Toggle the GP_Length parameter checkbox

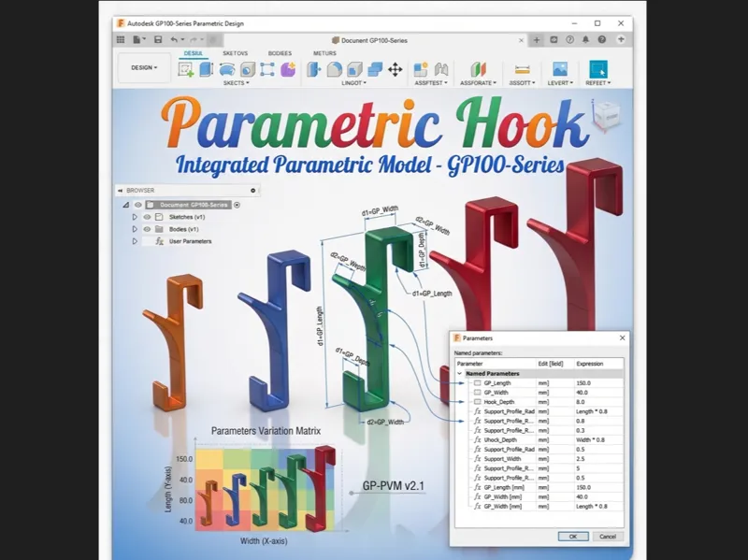pyautogui.click(x=477, y=383)
